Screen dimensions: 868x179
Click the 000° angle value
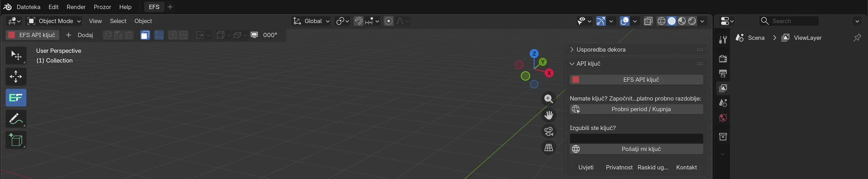[x=270, y=35]
